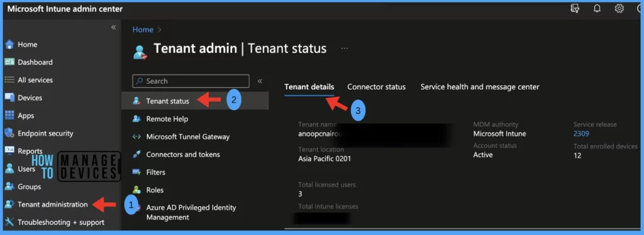Open the Filters menu entry

coord(156,172)
